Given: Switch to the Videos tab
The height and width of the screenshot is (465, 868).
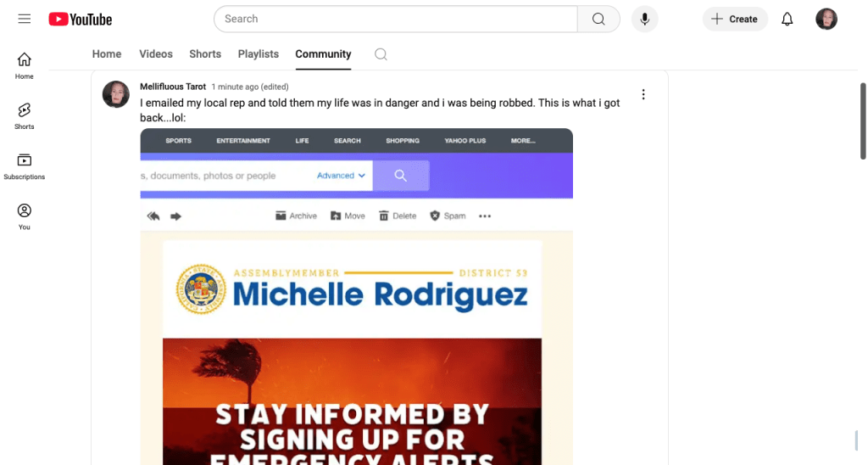Looking at the screenshot, I should [156, 54].
